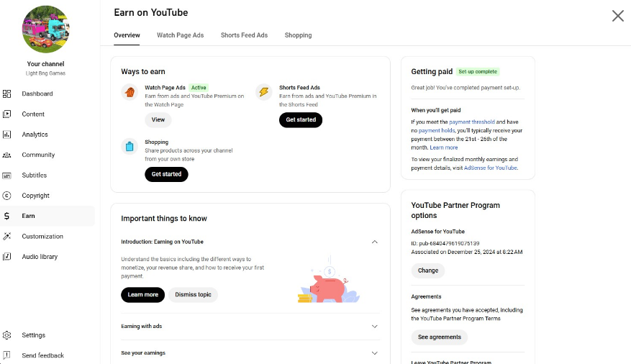The height and width of the screenshot is (364, 631).
Task: Click the See agreements button
Action: coord(440,337)
